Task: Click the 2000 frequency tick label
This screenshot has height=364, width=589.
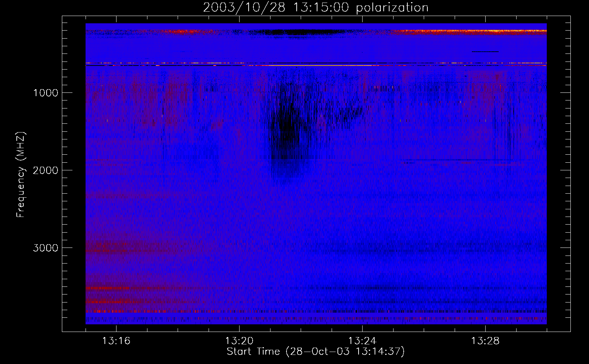Action: point(46,170)
